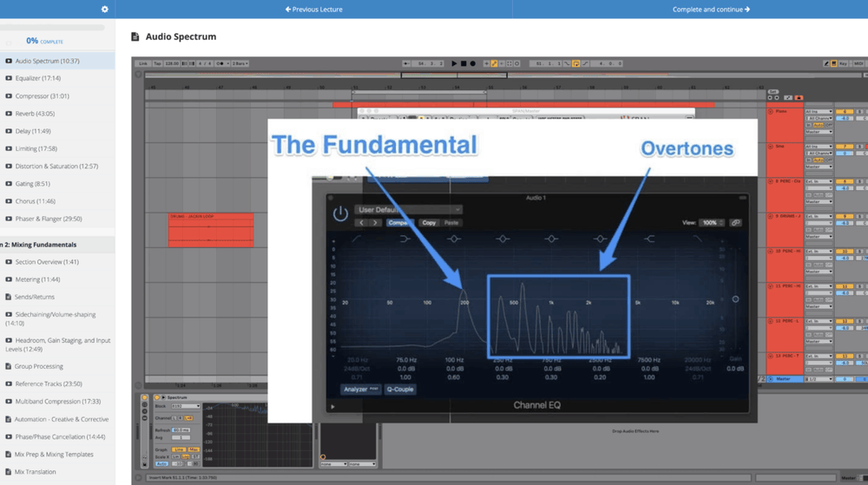Toggle the Q-Couple button
The image size is (868, 485).
click(x=399, y=390)
